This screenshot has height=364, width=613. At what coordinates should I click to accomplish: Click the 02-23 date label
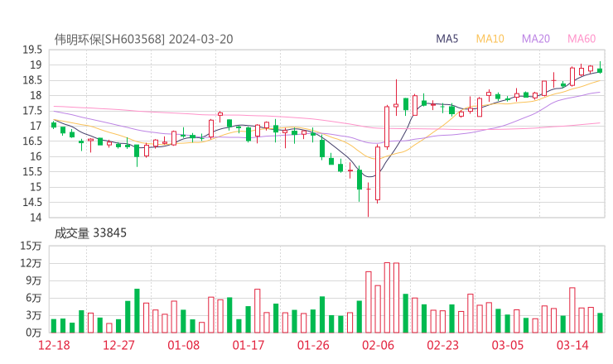click(442, 345)
